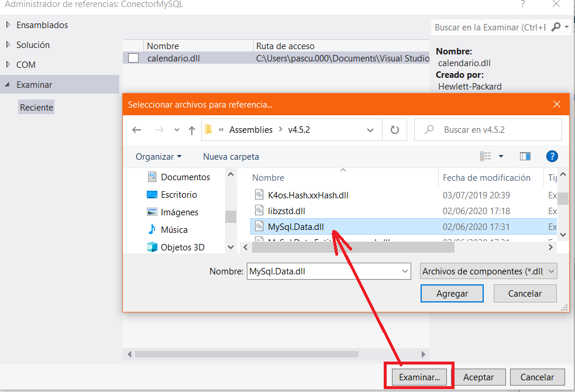575x392 pixels.
Task: Click the K4os.Hash.xxHash.dll file icon
Action: 259,194
